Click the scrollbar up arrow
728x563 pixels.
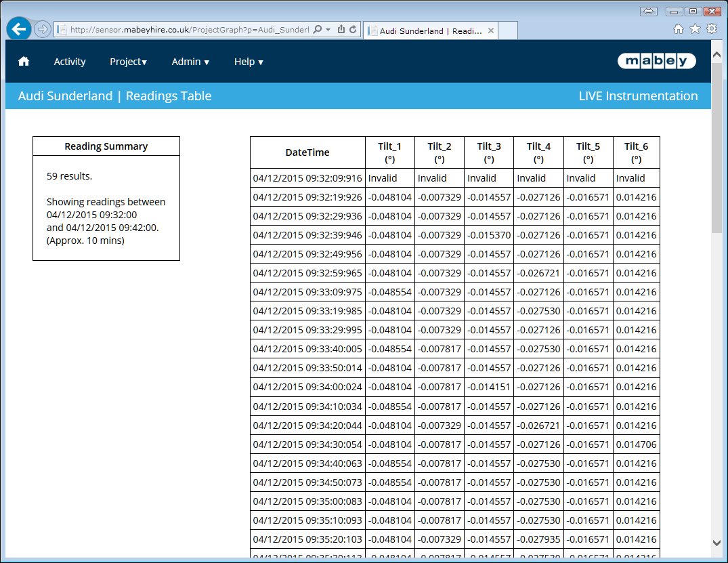point(717,55)
